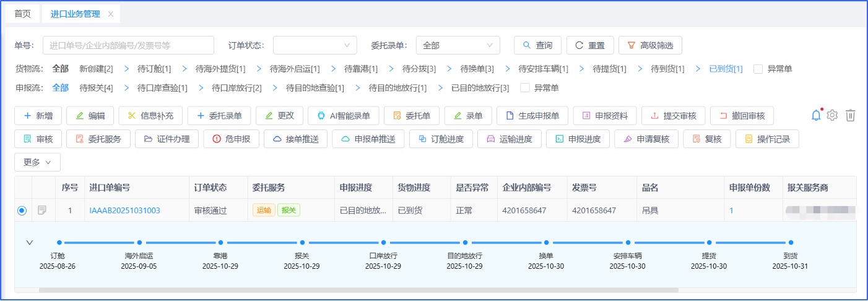Switch to the 首页 tab
Screen dimensions: 868x301
[x=23, y=13]
